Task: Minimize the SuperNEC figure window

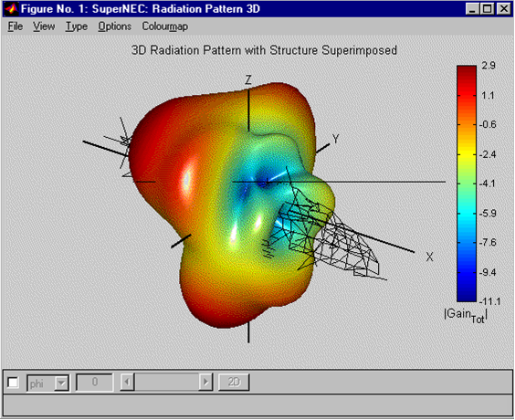Action: [472, 9]
